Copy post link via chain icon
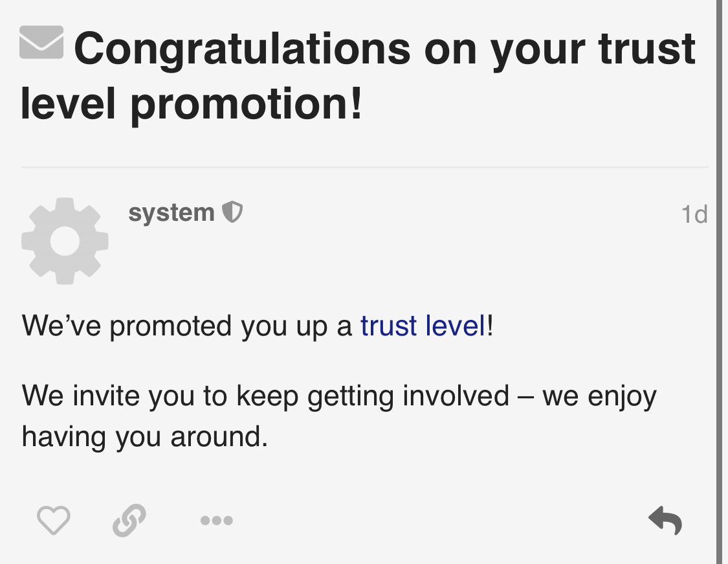The width and height of the screenshot is (728, 564). [129, 520]
